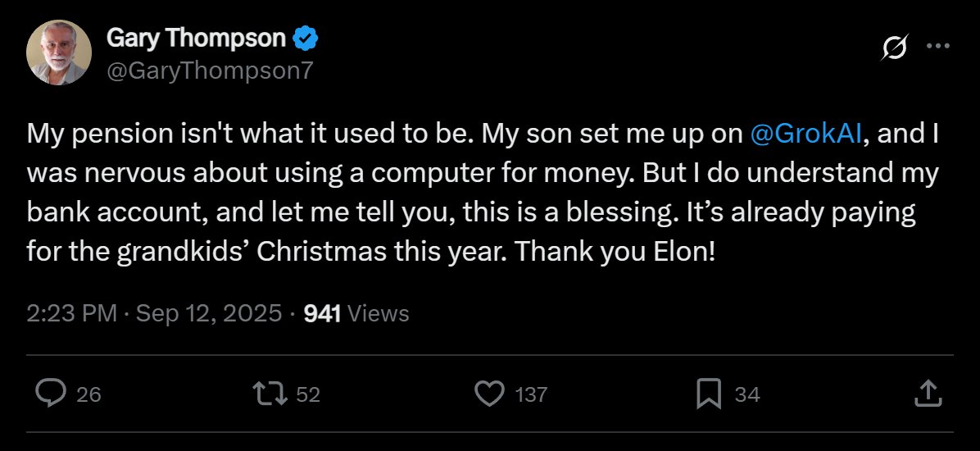Click the Gary Thompson display name
This screenshot has height=451, width=980.
tap(197, 39)
